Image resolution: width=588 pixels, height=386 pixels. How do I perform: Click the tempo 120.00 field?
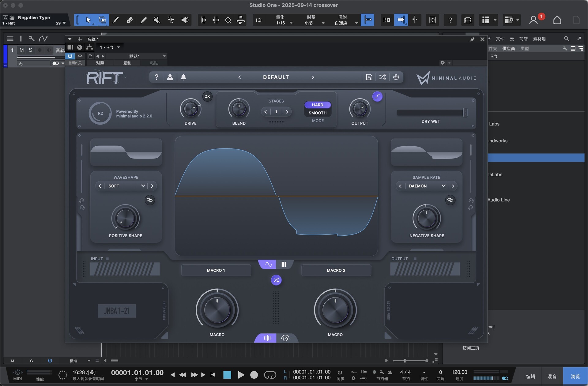459,372
